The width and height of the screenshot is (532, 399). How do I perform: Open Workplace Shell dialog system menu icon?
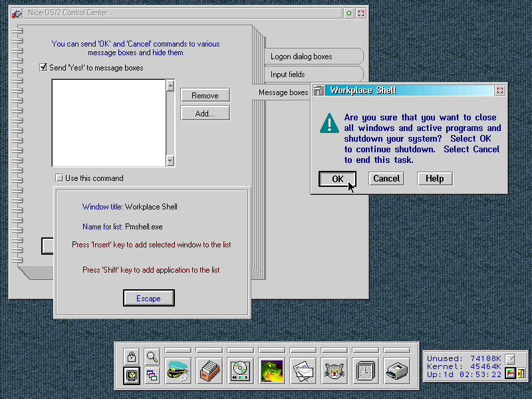pyautogui.click(x=319, y=90)
